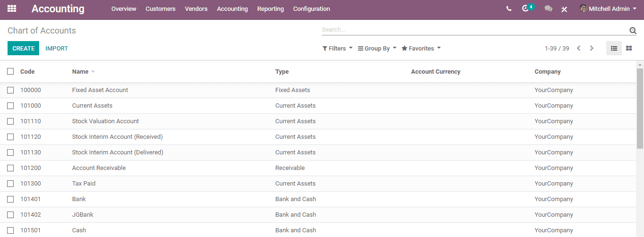
Task: Click the IMPORT button
Action: pyautogui.click(x=57, y=48)
